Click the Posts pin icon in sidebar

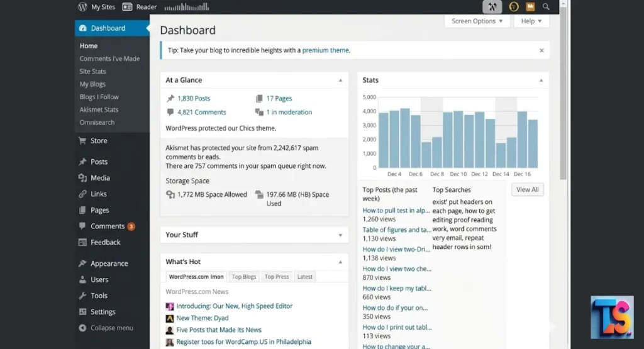[x=82, y=162]
